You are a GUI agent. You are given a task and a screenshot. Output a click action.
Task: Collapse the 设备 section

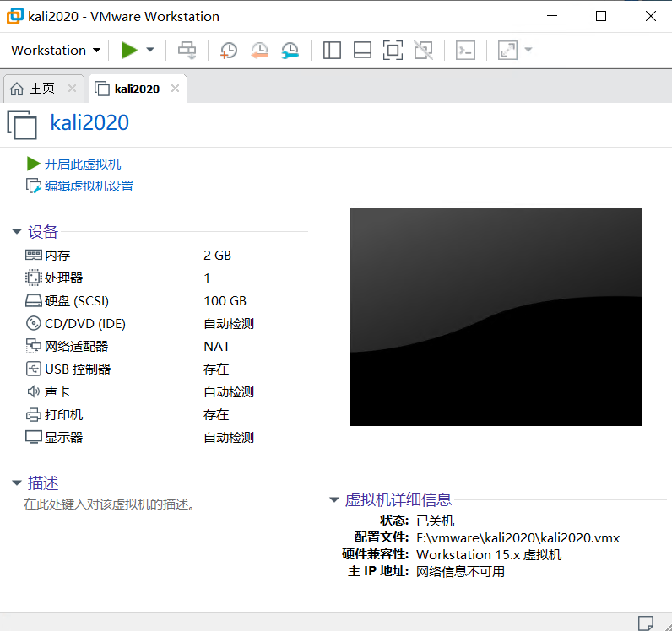[x=17, y=231]
